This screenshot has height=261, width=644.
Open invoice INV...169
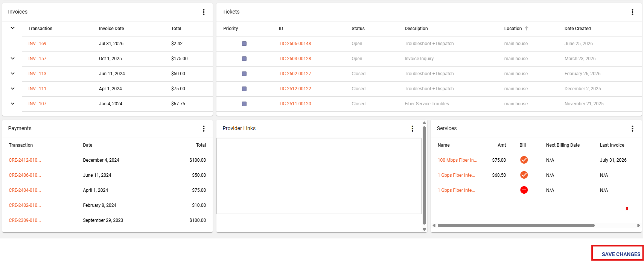coord(37,44)
